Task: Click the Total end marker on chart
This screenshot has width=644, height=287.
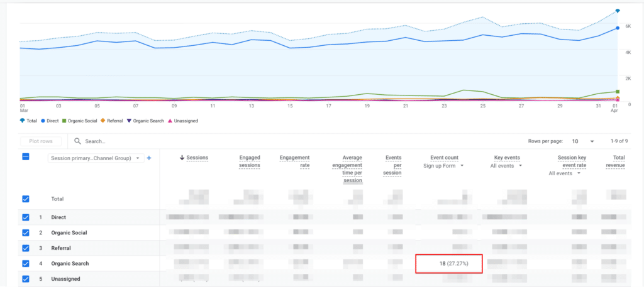Action: [618, 11]
